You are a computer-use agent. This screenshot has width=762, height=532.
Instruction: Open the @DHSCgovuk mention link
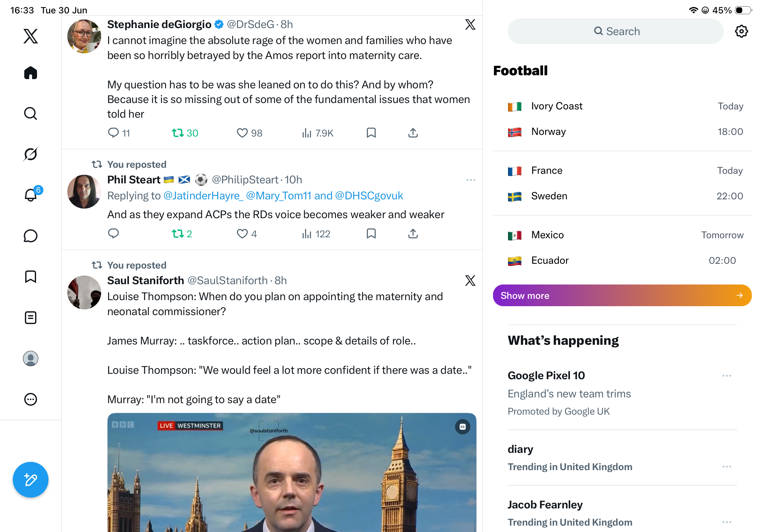pyautogui.click(x=369, y=196)
